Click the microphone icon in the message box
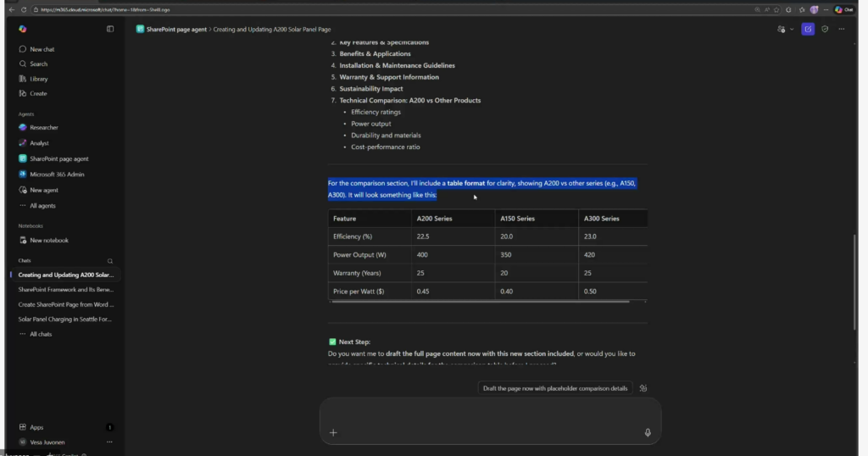Viewport: 868px width, 456px height. 648,432
